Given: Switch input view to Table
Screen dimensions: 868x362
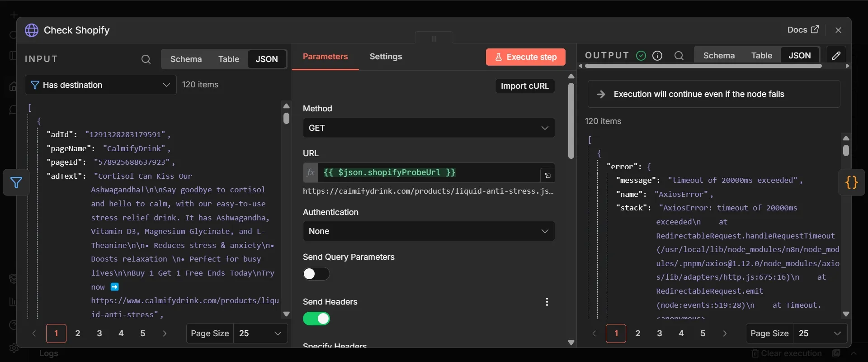Looking at the screenshot, I should 229,59.
